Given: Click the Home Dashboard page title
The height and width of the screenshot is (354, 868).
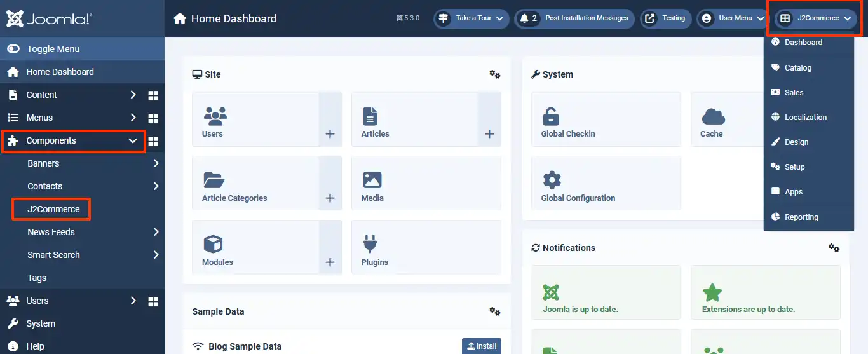Looking at the screenshot, I should click(x=234, y=18).
